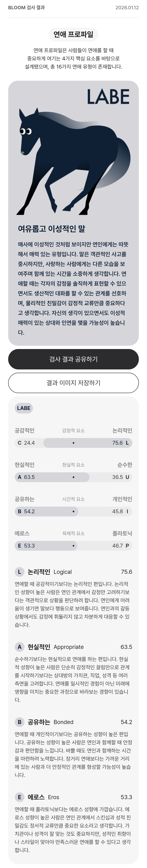The height and width of the screenshot is (868, 147).
Task: Click the center dot of the 육체적 요소 bar
Action: click(73, 546)
